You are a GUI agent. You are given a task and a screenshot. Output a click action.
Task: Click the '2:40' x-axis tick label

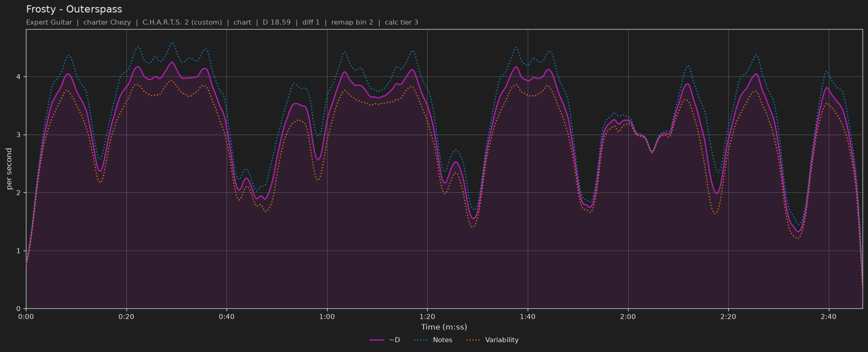click(x=829, y=317)
